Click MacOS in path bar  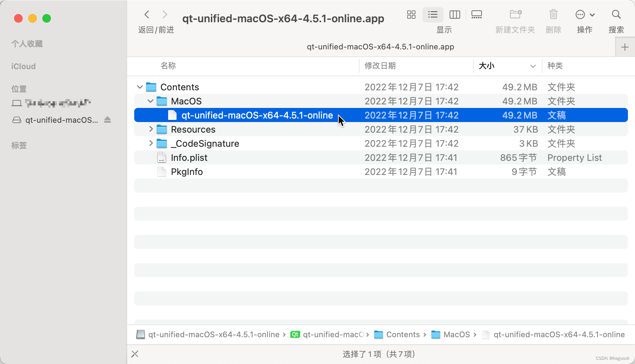pyautogui.click(x=451, y=334)
